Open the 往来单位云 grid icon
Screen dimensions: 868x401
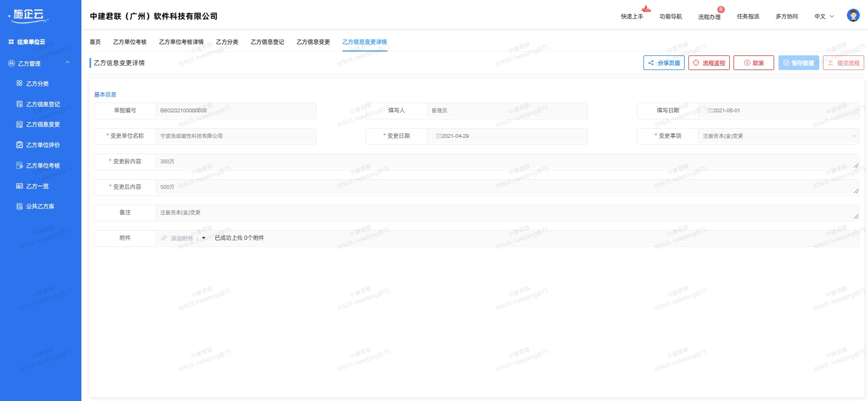(x=11, y=42)
